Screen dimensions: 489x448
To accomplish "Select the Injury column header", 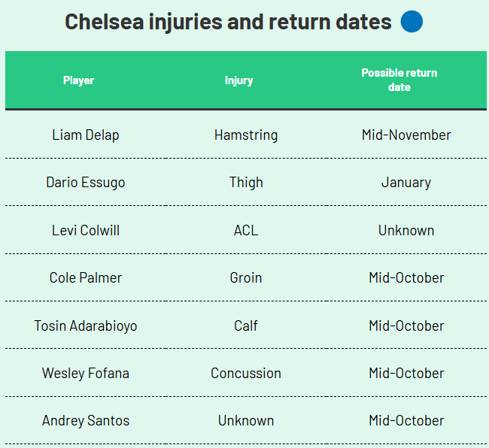I will (x=238, y=80).
